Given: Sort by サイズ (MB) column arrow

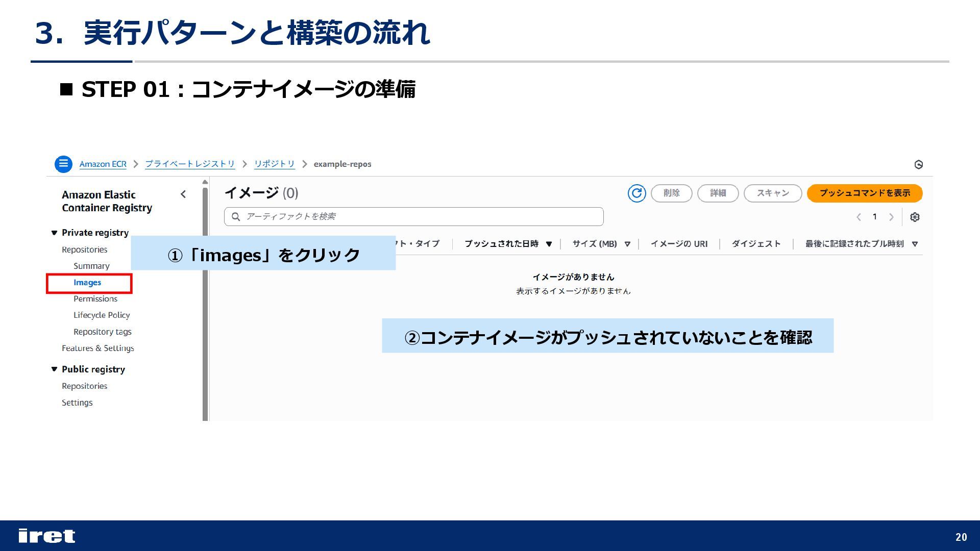Looking at the screenshot, I should coord(627,244).
